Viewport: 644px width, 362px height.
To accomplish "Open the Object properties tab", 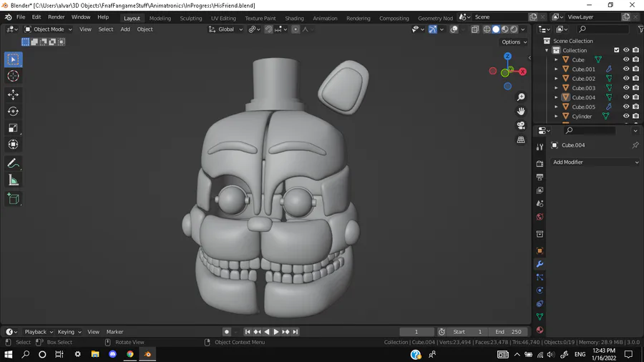I will coord(540,251).
